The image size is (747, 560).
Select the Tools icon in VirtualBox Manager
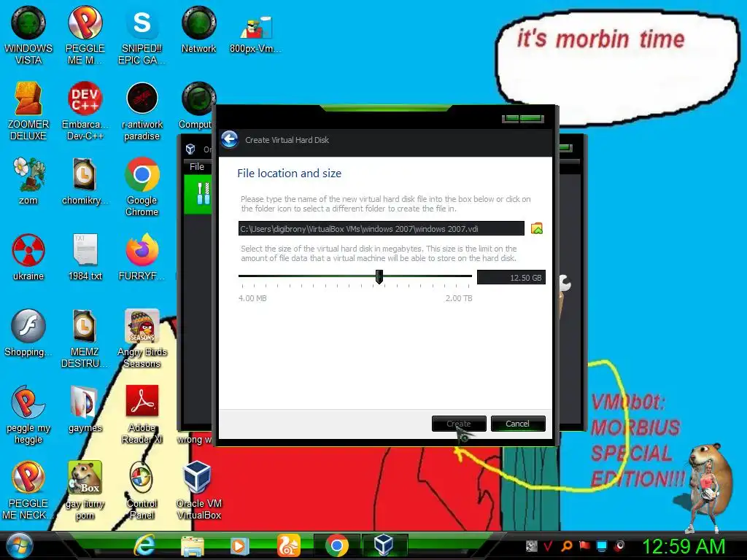tap(203, 194)
